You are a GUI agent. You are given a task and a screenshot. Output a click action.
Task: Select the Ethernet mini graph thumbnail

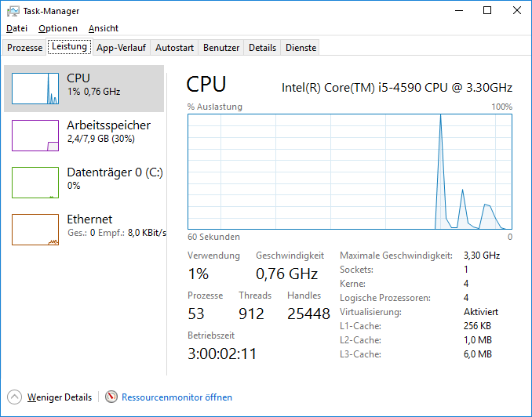click(35, 230)
